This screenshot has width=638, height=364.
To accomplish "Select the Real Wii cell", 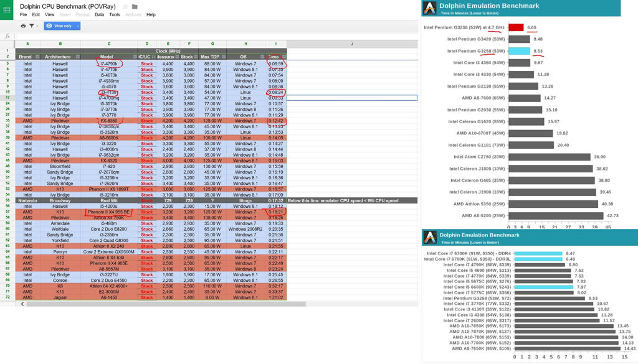I will pos(109,201).
